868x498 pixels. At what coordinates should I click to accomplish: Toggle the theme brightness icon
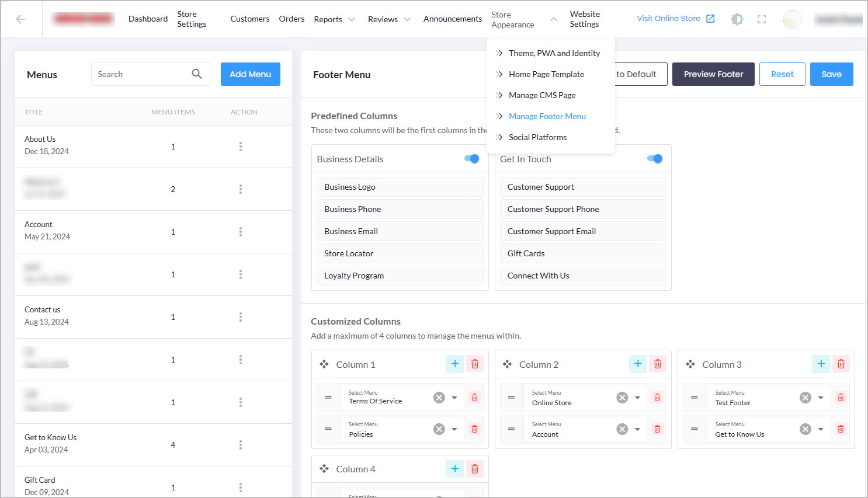click(x=737, y=19)
